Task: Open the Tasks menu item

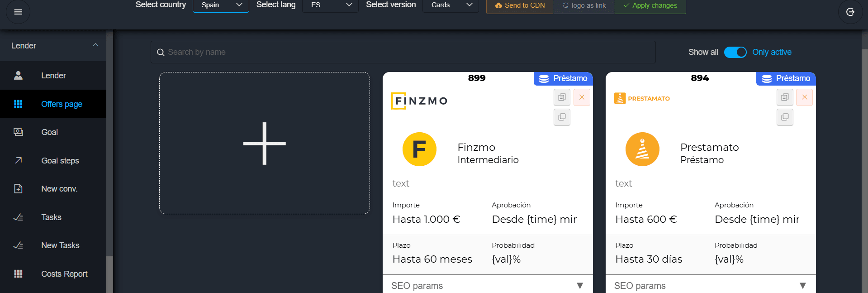Action: 53,217
